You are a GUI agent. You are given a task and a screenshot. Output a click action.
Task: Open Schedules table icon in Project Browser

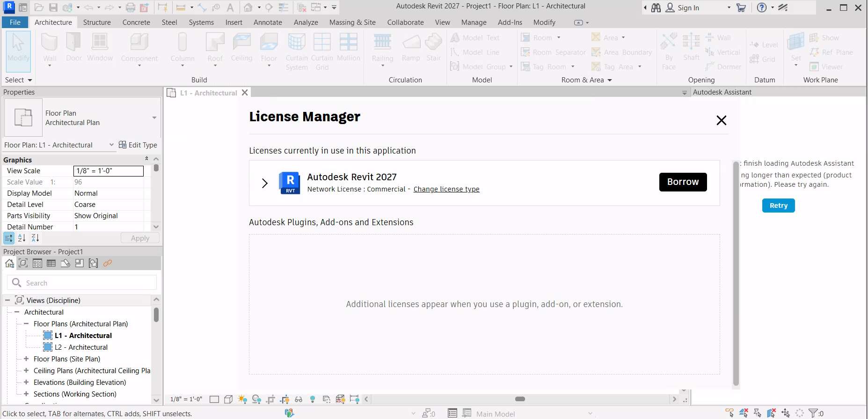pyautogui.click(x=51, y=263)
